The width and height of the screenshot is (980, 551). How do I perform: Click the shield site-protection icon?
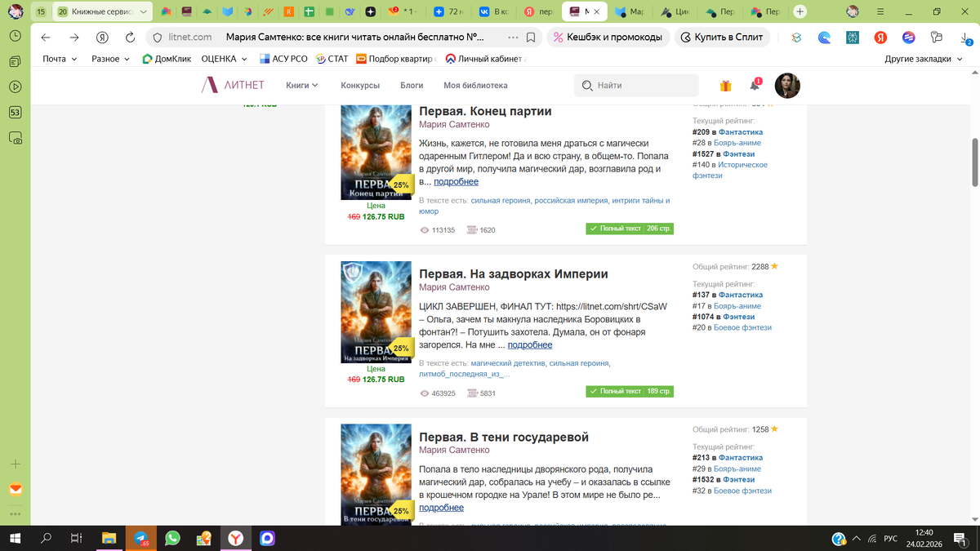[x=159, y=38]
